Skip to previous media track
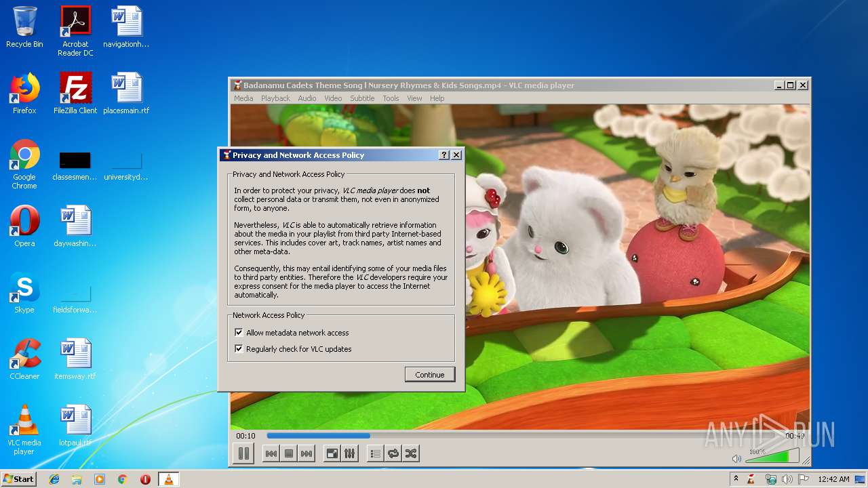 [271, 453]
